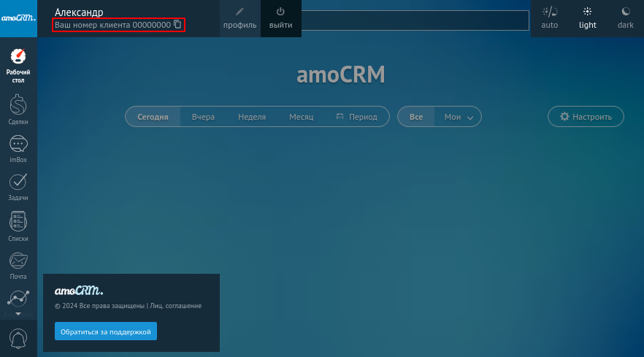Select Вчера period tab

(x=203, y=117)
